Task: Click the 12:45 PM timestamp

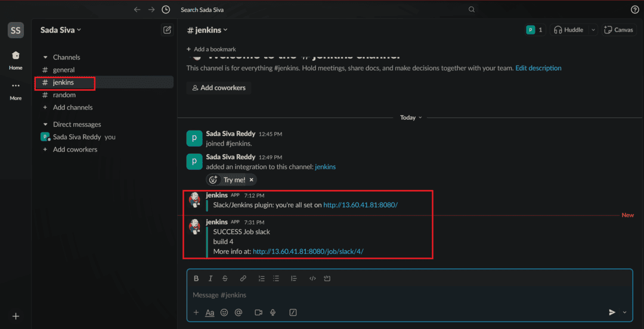Action: [270, 134]
